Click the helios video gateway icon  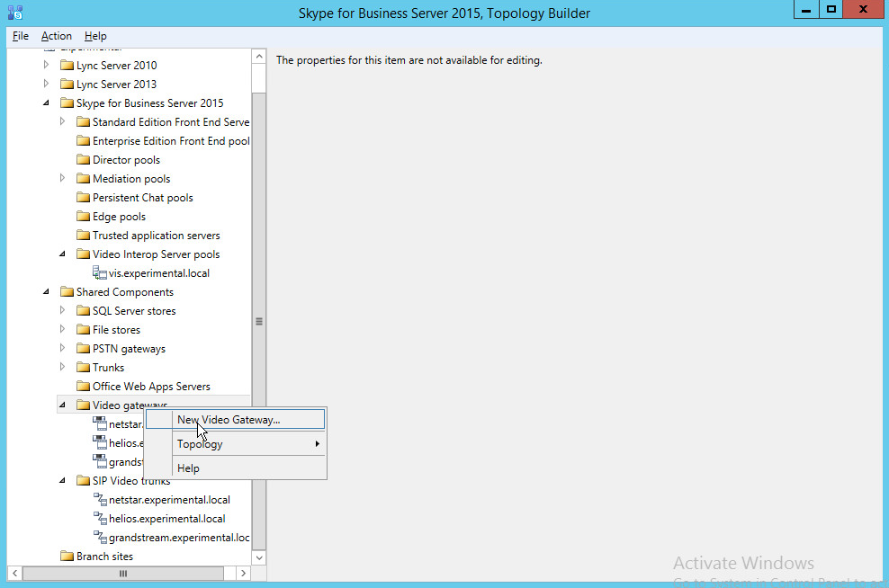(100, 443)
